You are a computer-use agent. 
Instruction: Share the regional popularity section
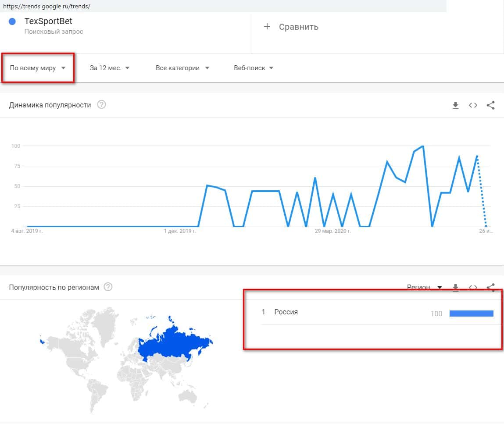pos(491,288)
